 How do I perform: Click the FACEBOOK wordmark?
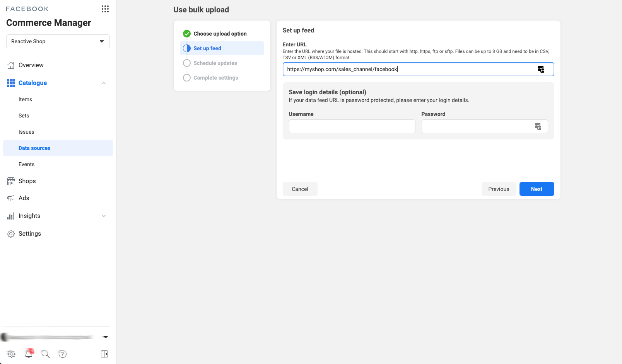click(27, 9)
